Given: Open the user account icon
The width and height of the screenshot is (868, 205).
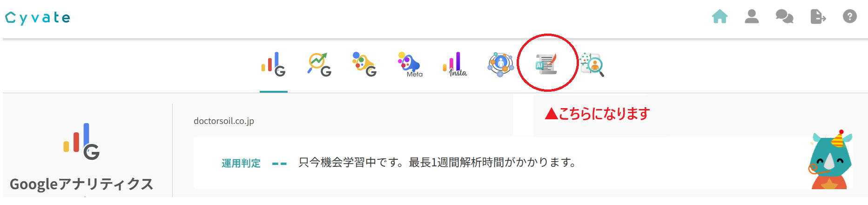Looking at the screenshot, I should pos(752,17).
